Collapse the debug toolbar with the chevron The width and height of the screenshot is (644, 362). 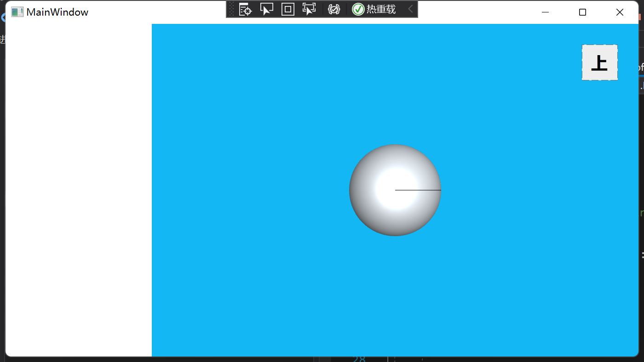coord(410,9)
